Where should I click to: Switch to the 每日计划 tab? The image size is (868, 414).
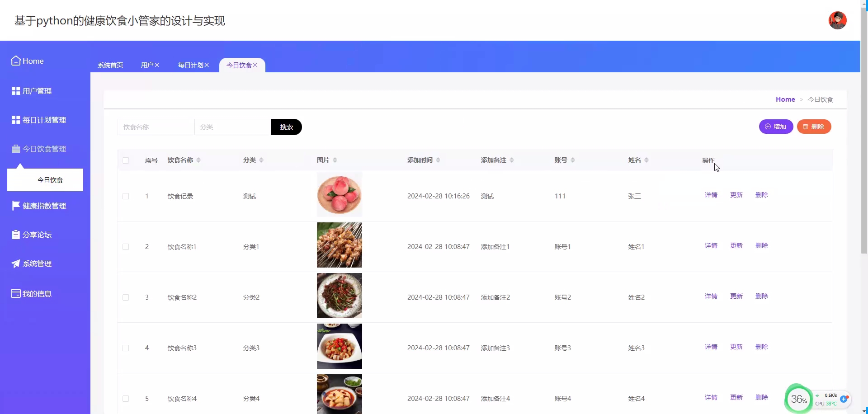click(190, 65)
